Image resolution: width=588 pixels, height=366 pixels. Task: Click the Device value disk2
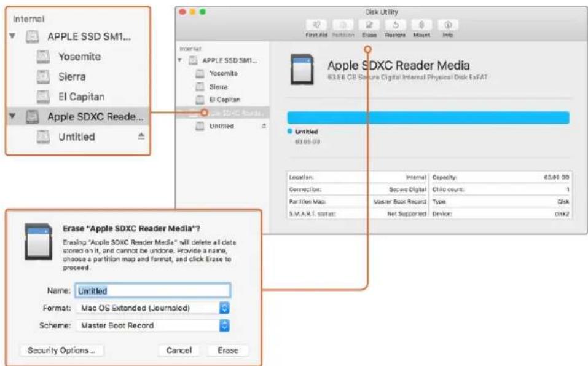click(x=562, y=214)
